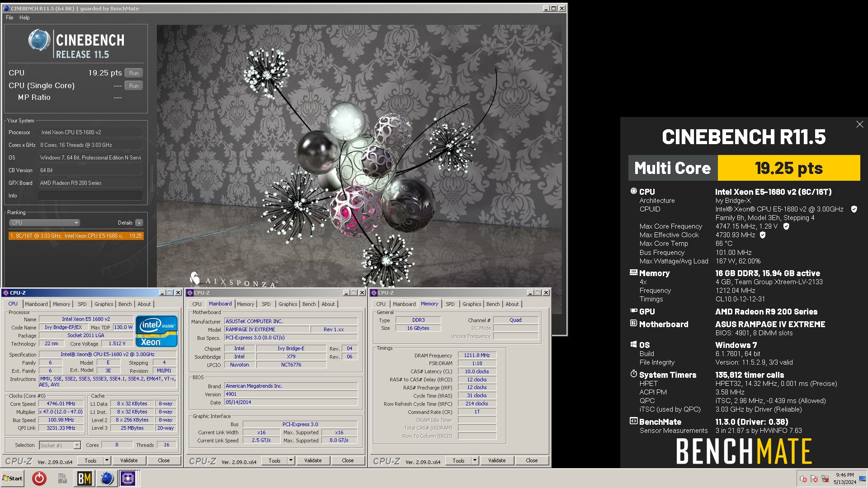Click the RAMPAGE IV EXTREME model field

tap(267, 329)
